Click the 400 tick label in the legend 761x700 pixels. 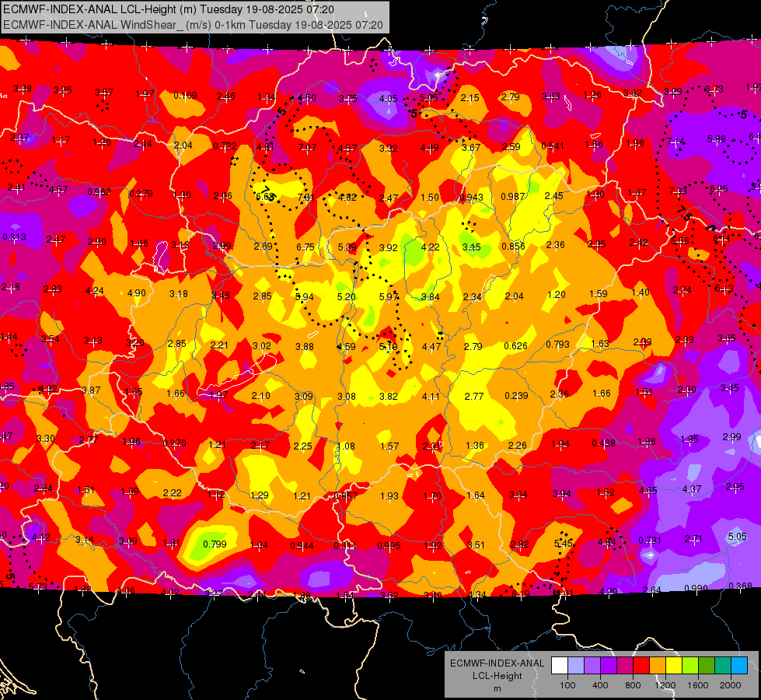pos(600,685)
